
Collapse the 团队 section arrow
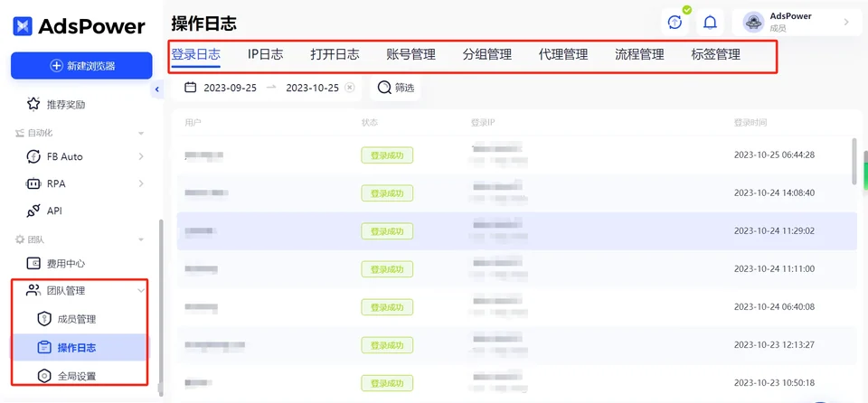(141, 239)
